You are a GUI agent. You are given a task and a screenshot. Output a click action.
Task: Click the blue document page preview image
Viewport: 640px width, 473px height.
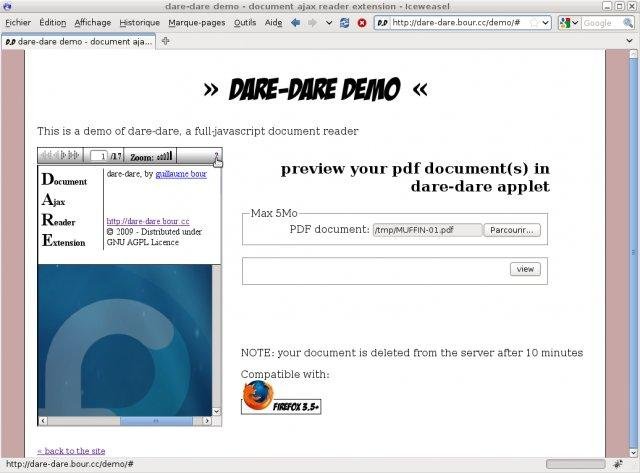(x=125, y=340)
